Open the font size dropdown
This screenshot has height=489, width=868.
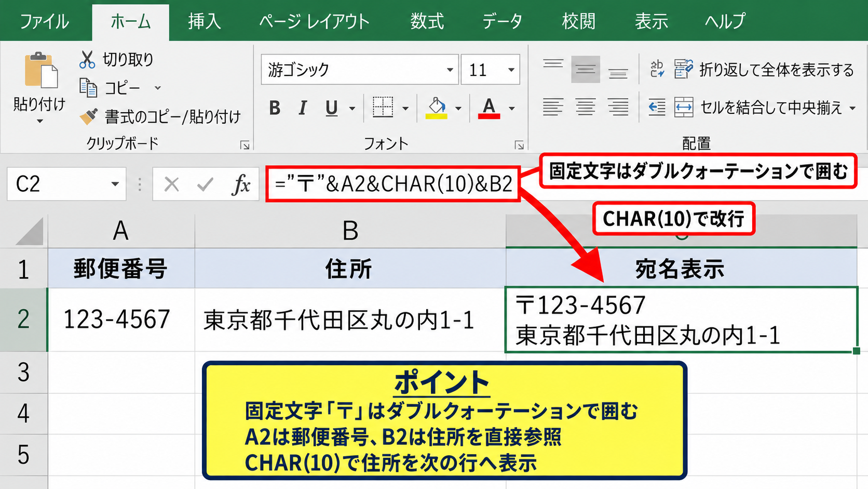tap(511, 70)
